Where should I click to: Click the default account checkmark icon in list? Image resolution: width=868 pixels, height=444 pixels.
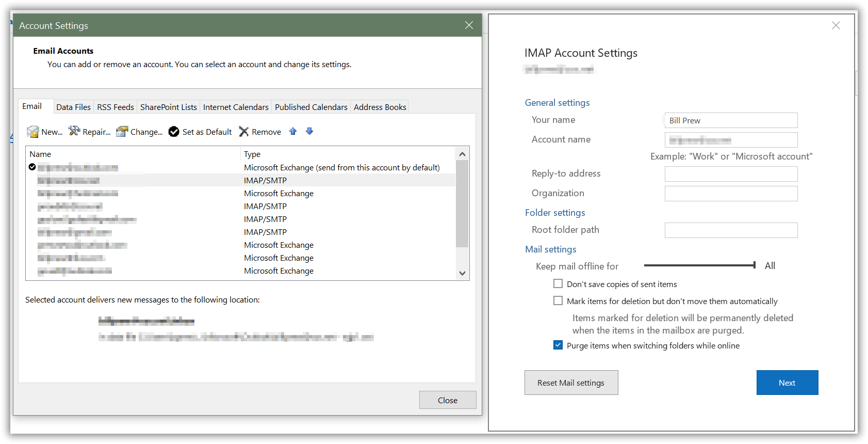pyautogui.click(x=32, y=167)
